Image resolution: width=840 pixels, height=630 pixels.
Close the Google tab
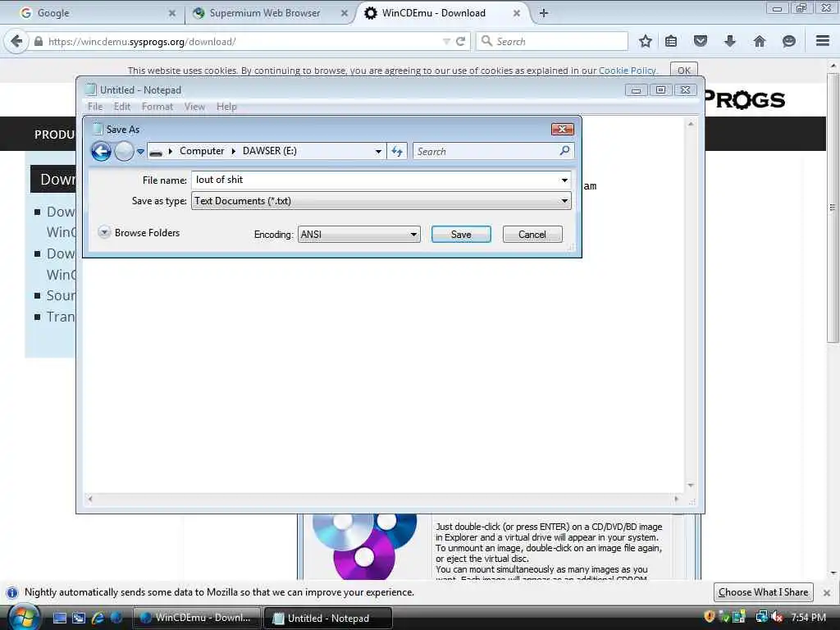[x=172, y=13]
